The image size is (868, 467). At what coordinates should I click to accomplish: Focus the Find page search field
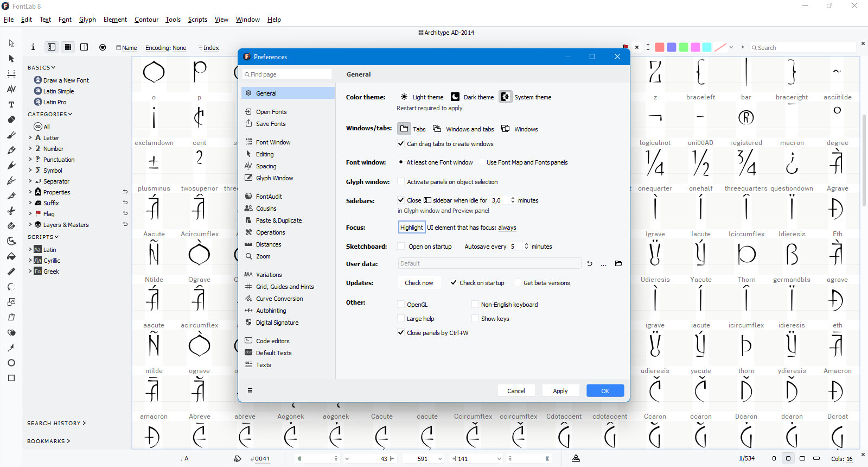tap(287, 74)
